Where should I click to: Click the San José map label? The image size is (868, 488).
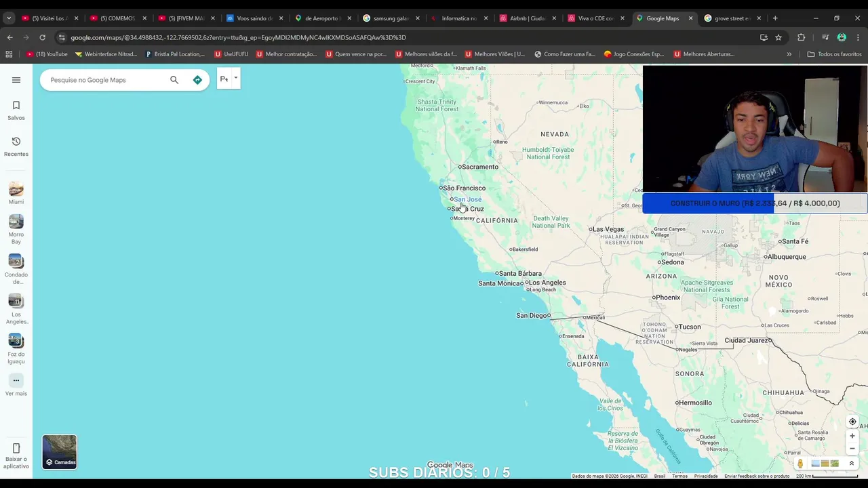(467, 199)
